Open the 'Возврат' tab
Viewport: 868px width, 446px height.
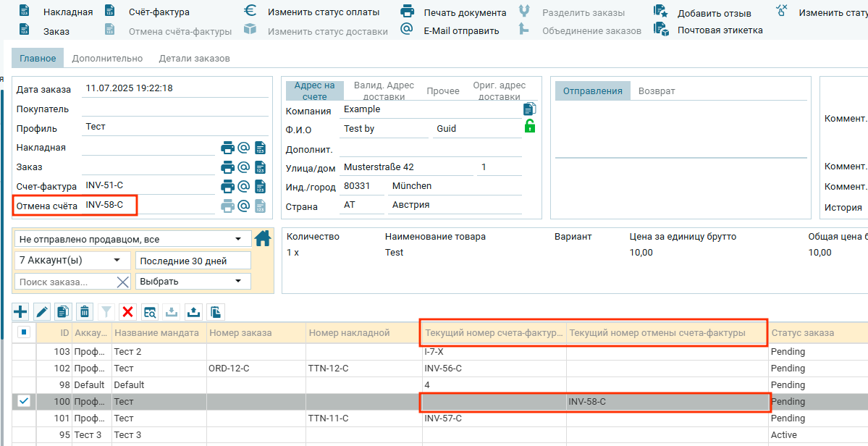657,91
